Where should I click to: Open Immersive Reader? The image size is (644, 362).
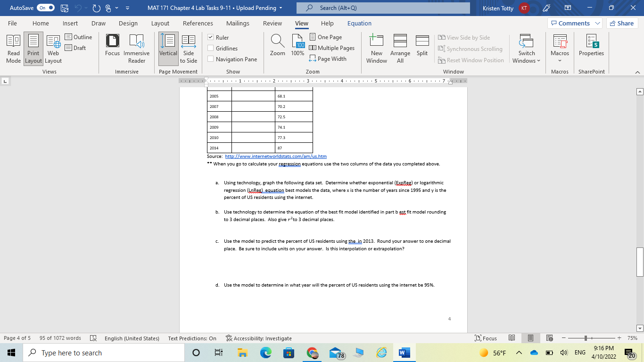tap(136, 48)
